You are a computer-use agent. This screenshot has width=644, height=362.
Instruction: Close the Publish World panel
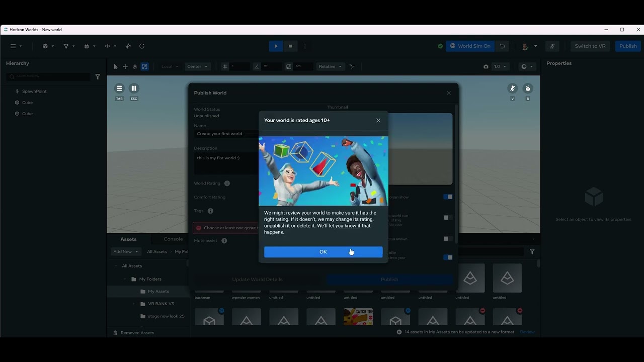449,93
